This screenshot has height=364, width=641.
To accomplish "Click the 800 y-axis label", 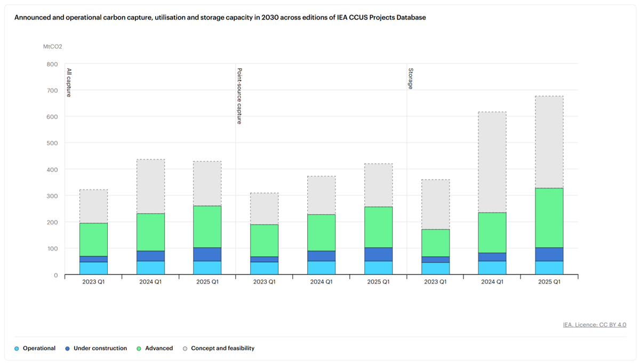I will [52, 64].
